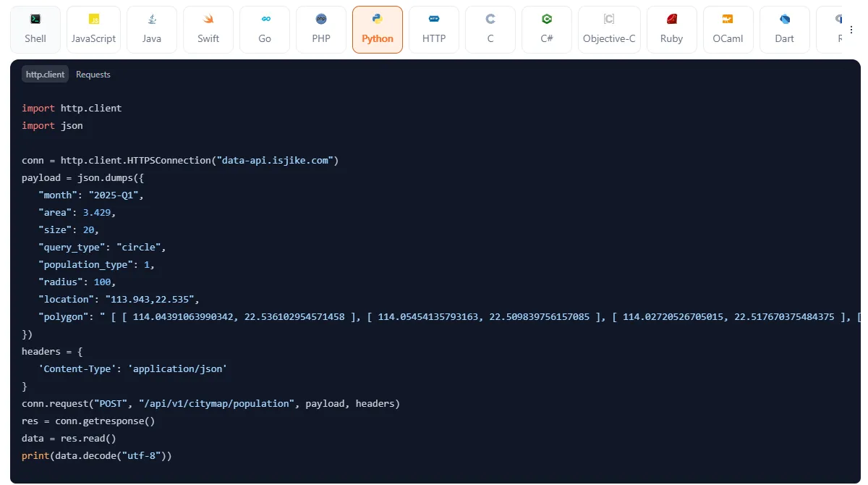The height and width of the screenshot is (485, 868).
Task: Show the raw HTTP request tab
Action: coord(434,30)
